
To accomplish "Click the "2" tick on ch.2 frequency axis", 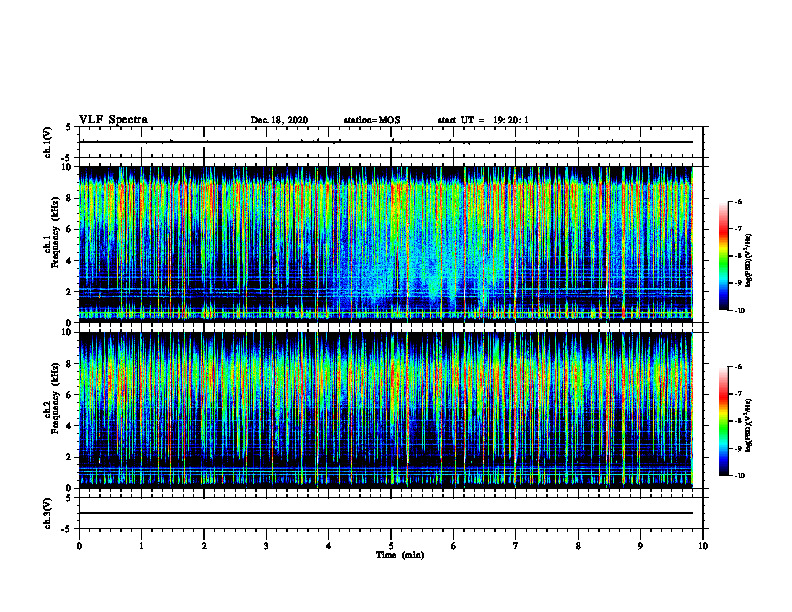I will click(70, 457).
